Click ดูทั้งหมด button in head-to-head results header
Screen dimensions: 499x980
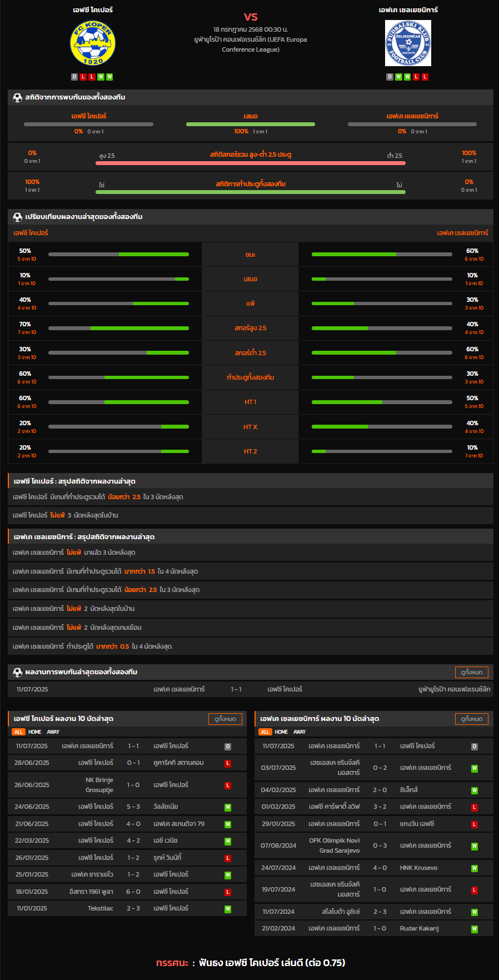tap(472, 672)
